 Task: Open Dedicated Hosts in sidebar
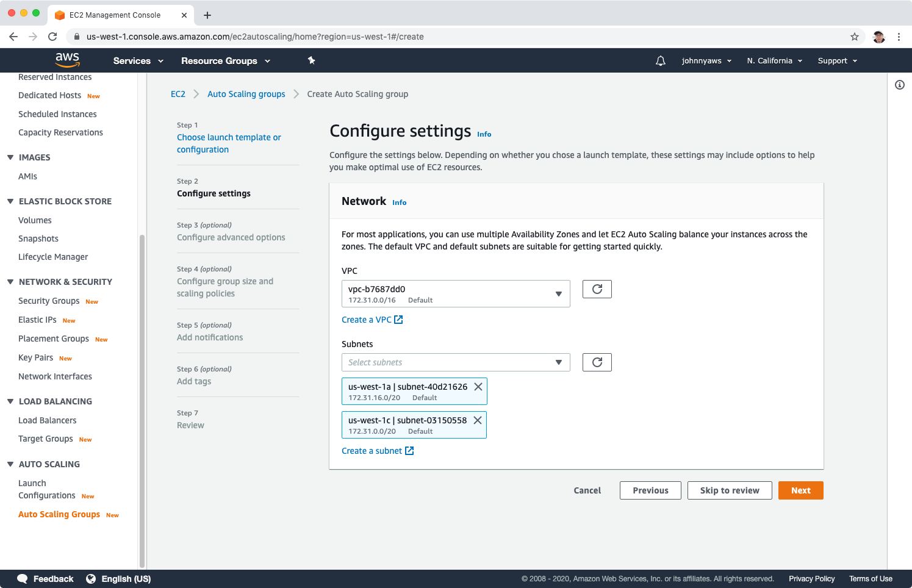coord(49,95)
